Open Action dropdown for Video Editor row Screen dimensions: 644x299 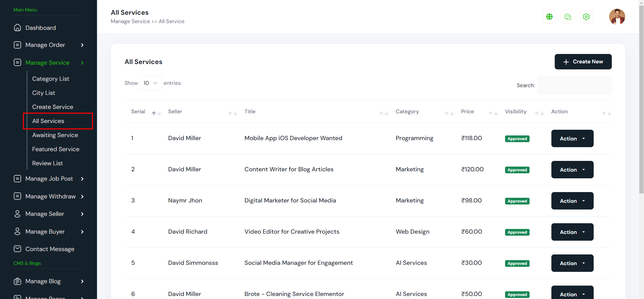coord(572,232)
